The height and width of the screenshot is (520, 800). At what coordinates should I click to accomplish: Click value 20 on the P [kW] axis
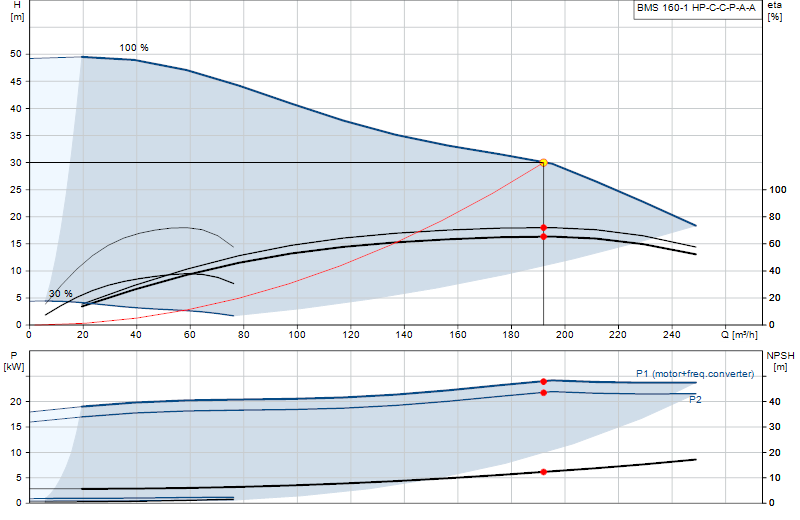point(16,402)
